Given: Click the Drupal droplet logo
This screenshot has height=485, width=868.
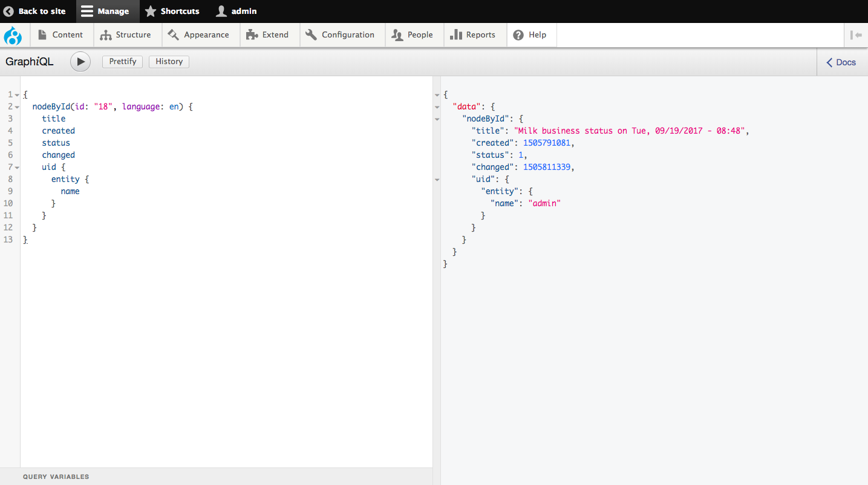Looking at the screenshot, I should point(13,34).
